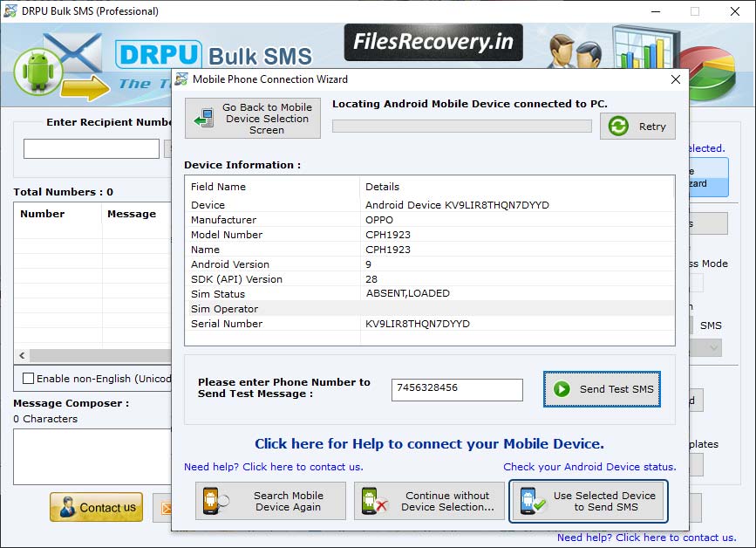Select the Manufacturer row showing OPPO
This screenshot has width=756, height=548.
(430, 220)
